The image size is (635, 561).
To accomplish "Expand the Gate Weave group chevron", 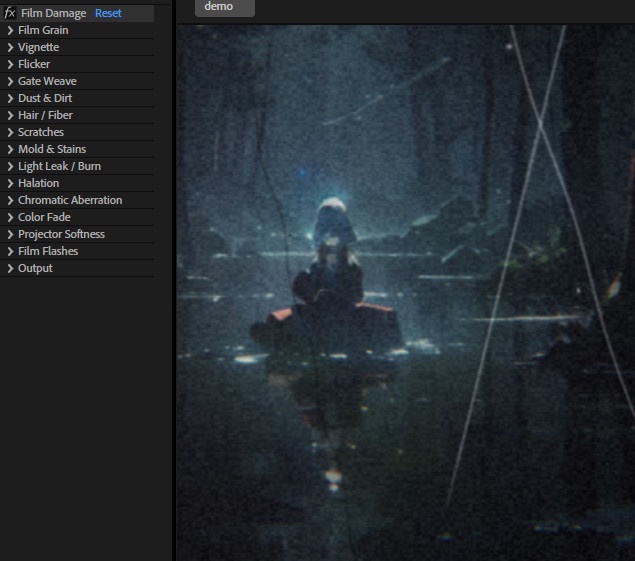I will point(11,81).
